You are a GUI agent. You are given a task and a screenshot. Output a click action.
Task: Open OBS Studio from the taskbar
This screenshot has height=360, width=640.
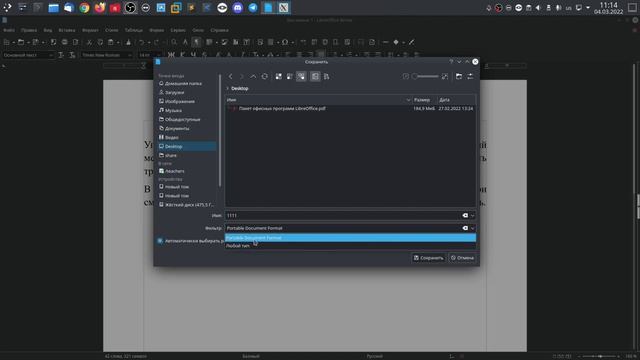click(130, 8)
